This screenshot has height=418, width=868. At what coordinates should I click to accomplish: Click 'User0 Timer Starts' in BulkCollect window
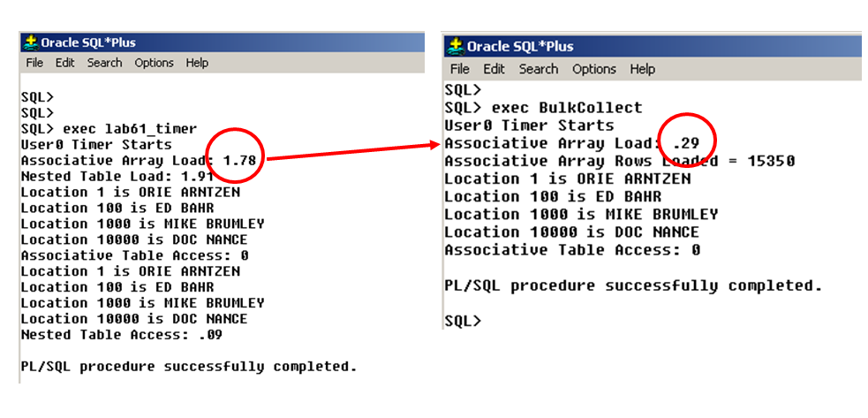click(529, 125)
